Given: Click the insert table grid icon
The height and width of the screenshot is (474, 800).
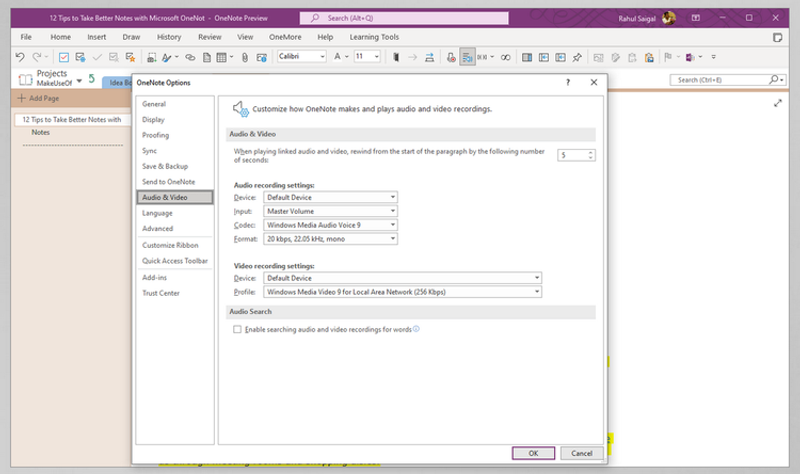Looking at the screenshot, I should (x=221, y=57).
